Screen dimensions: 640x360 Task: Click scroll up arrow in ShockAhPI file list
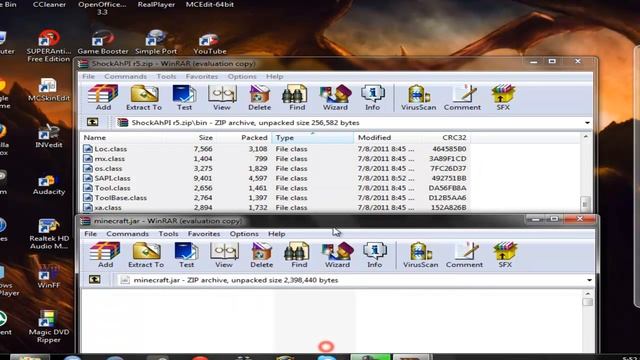click(x=586, y=137)
